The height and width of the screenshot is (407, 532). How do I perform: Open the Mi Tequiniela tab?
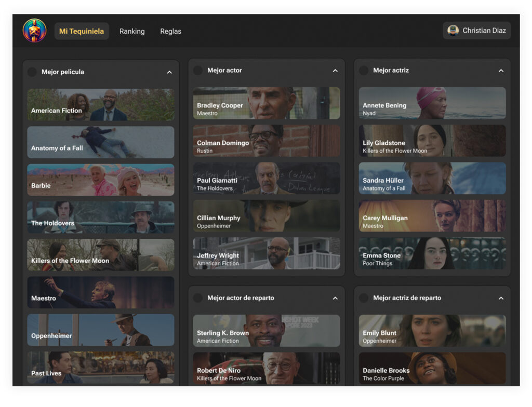pyautogui.click(x=82, y=31)
